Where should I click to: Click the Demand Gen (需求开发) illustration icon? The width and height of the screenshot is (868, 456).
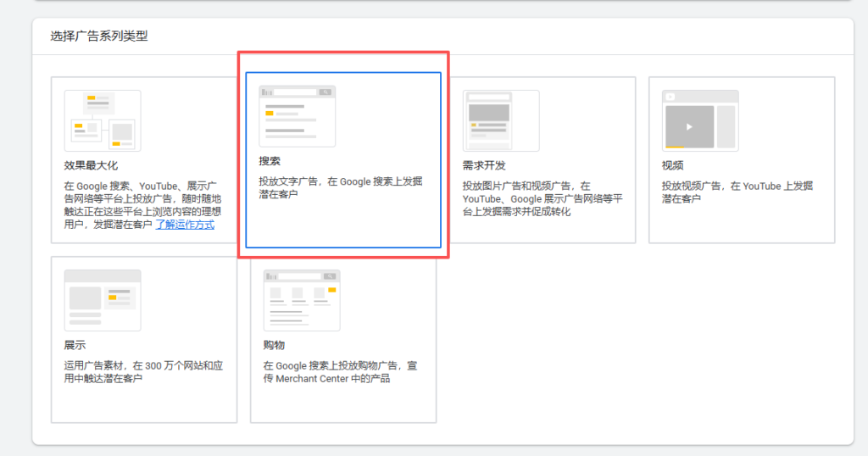click(x=500, y=120)
